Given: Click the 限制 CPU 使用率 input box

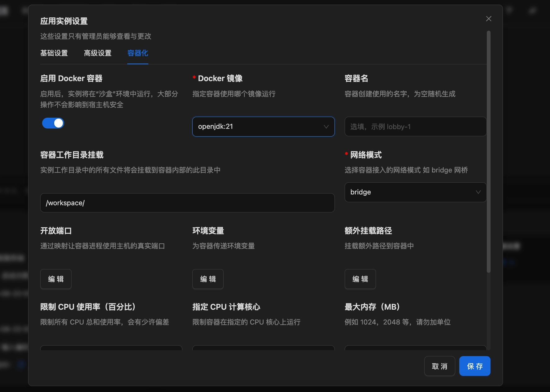Looking at the screenshot, I should (111, 348).
